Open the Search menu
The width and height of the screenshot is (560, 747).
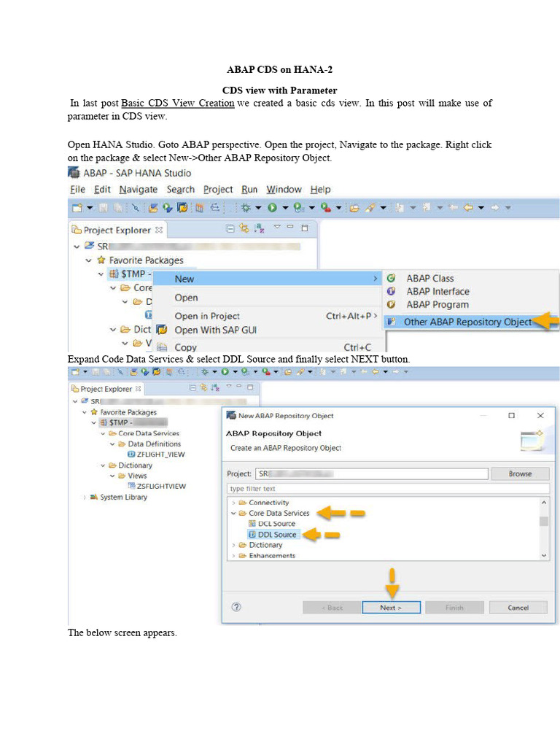tap(181, 190)
